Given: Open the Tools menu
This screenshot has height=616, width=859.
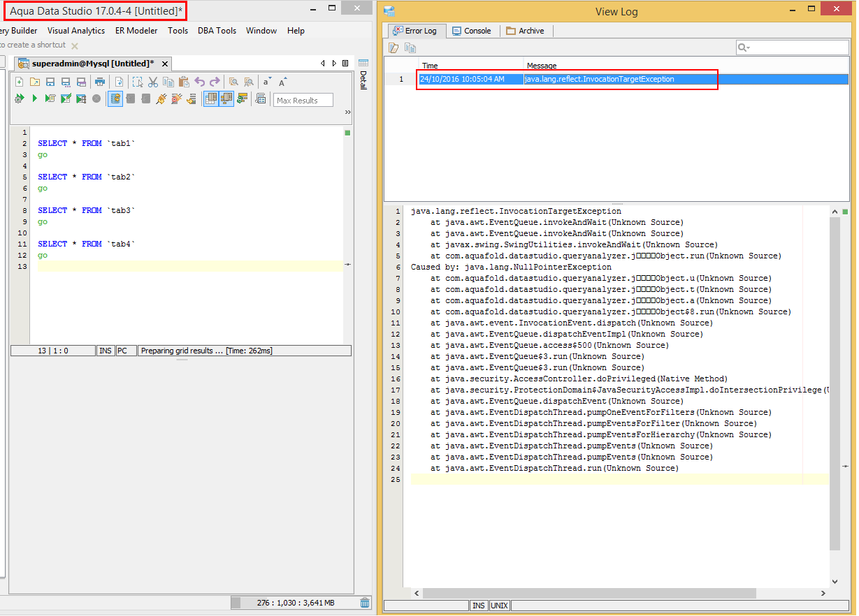Looking at the screenshot, I should pos(178,31).
